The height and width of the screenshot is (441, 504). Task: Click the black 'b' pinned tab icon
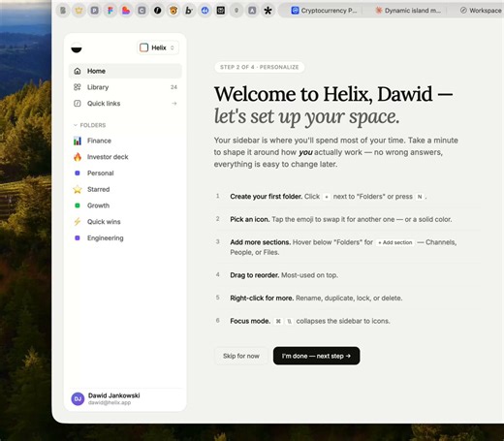(189, 11)
